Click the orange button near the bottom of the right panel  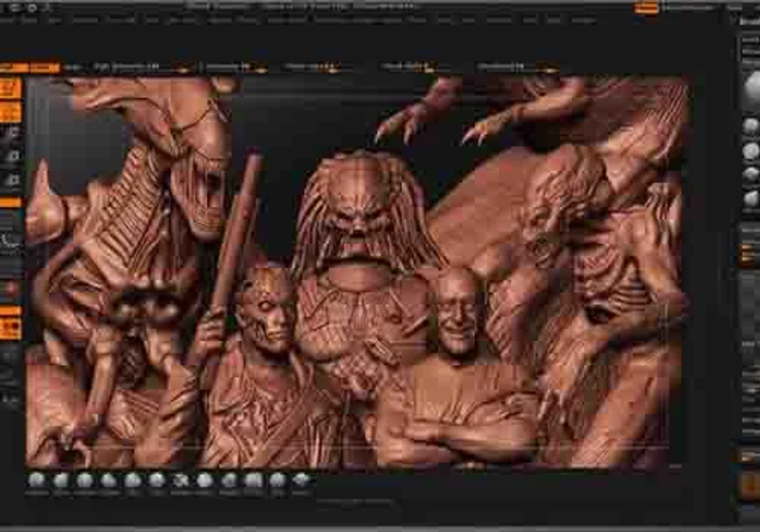pyautogui.click(x=750, y=484)
